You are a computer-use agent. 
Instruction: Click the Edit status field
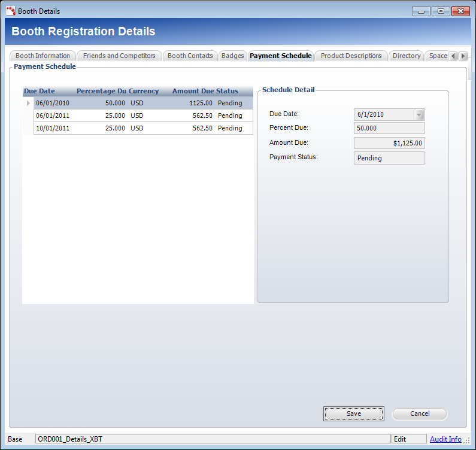click(409, 439)
